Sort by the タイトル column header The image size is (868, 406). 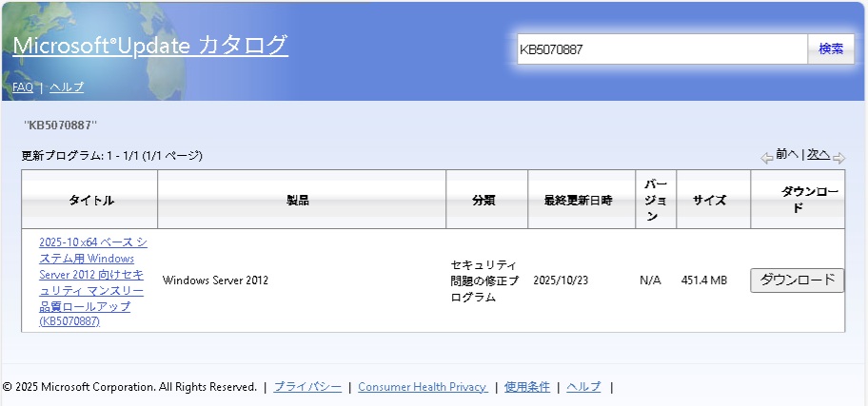pyautogui.click(x=91, y=201)
